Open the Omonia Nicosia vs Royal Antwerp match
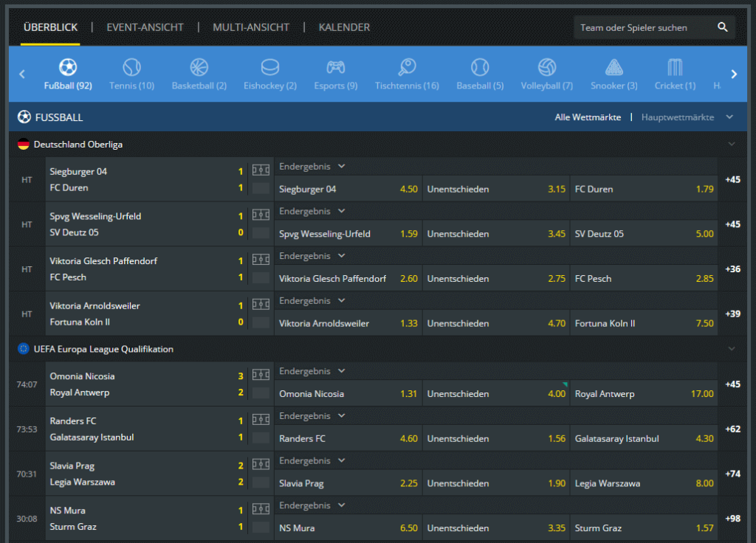 click(x=146, y=384)
